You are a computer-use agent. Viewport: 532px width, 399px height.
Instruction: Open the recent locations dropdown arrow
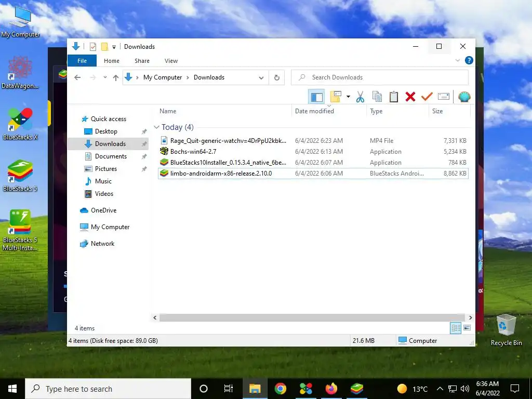pyautogui.click(x=105, y=77)
